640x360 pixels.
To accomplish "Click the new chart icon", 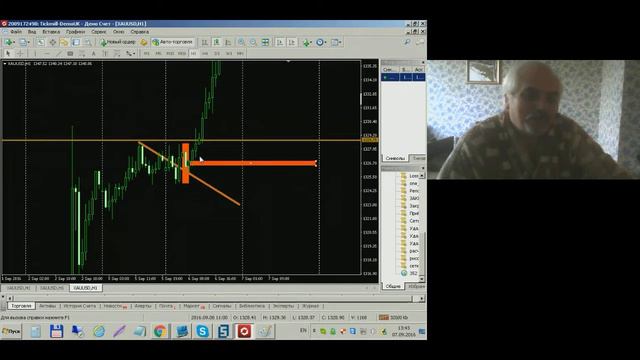I will (x=9, y=42).
